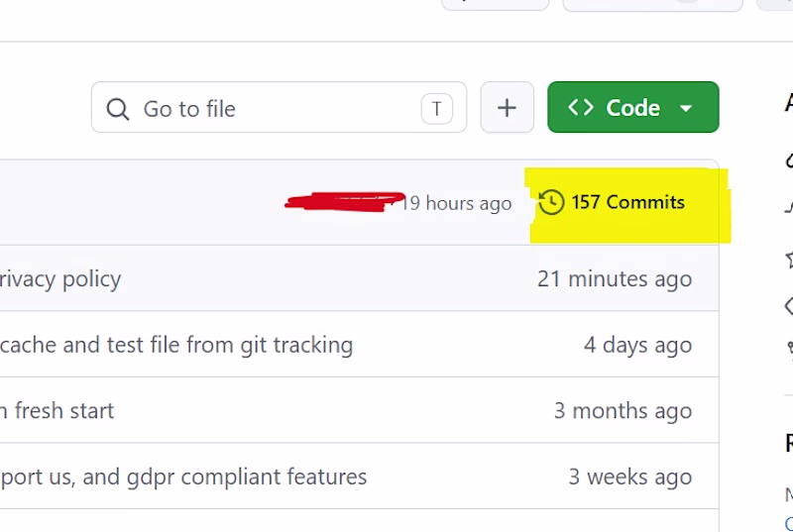This screenshot has width=793, height=532.
Task: Open the green Code button
Action: tap(633, 107)
